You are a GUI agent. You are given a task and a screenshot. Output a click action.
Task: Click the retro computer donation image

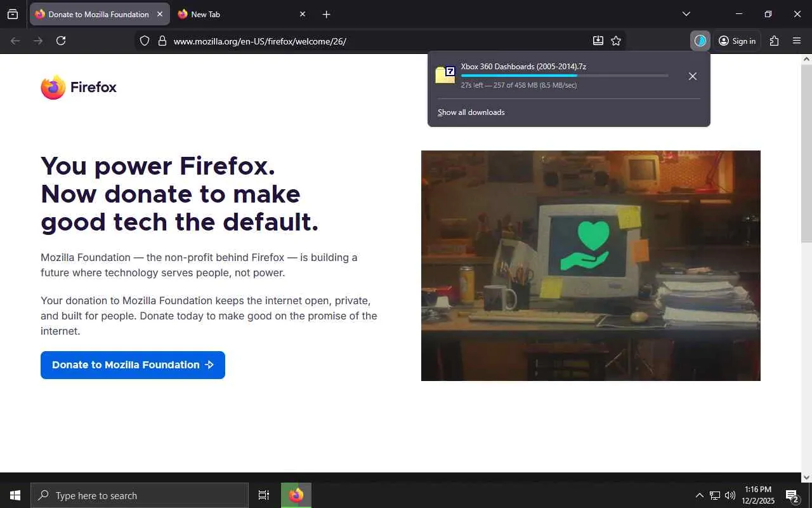tap(591, 265)
